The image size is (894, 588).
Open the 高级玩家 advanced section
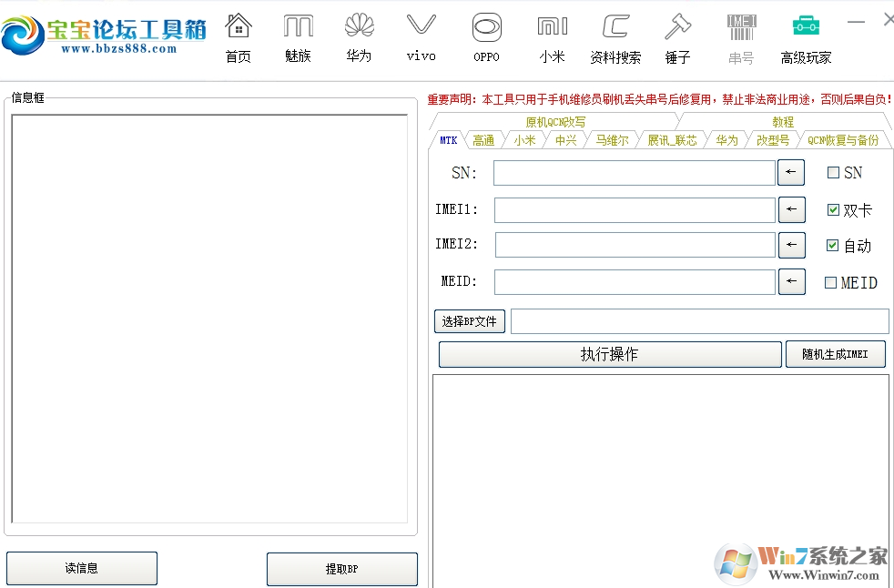(x=805, y=36)
